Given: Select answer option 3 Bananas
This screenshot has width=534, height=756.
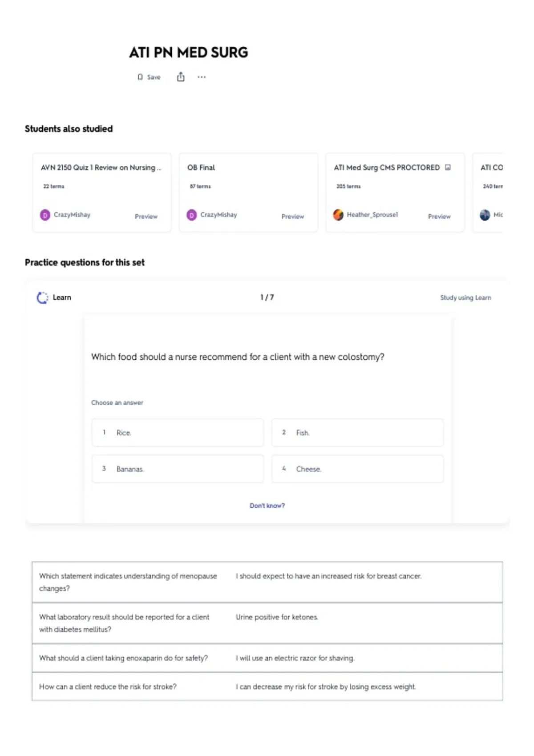Looking at the screenshot, I should point(178,469).
